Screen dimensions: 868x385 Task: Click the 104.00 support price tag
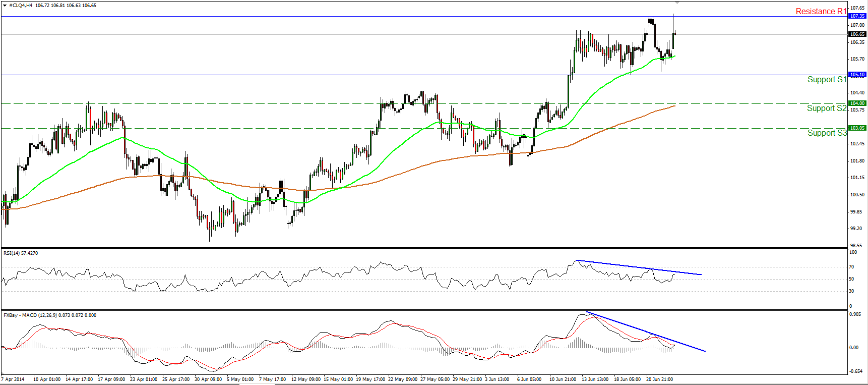857,103
